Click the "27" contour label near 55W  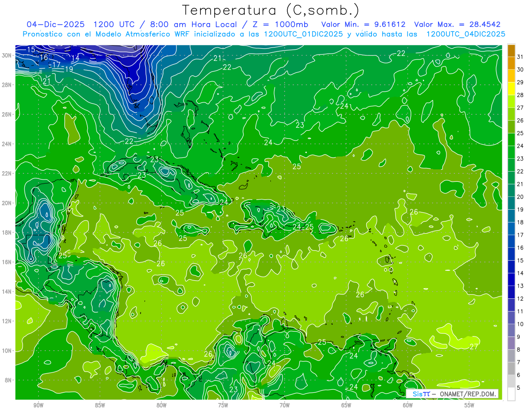point(474,346)
